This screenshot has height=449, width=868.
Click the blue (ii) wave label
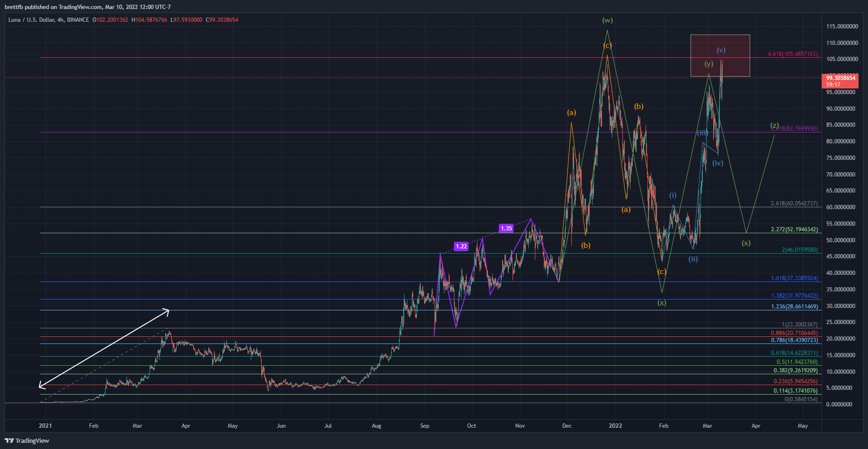point(693,259)
